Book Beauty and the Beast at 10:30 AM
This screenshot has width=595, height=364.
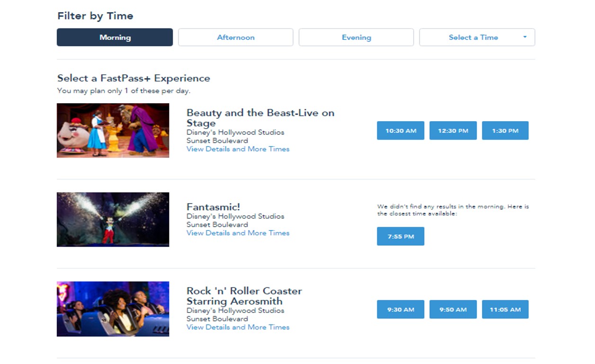(x=401, y=131)
